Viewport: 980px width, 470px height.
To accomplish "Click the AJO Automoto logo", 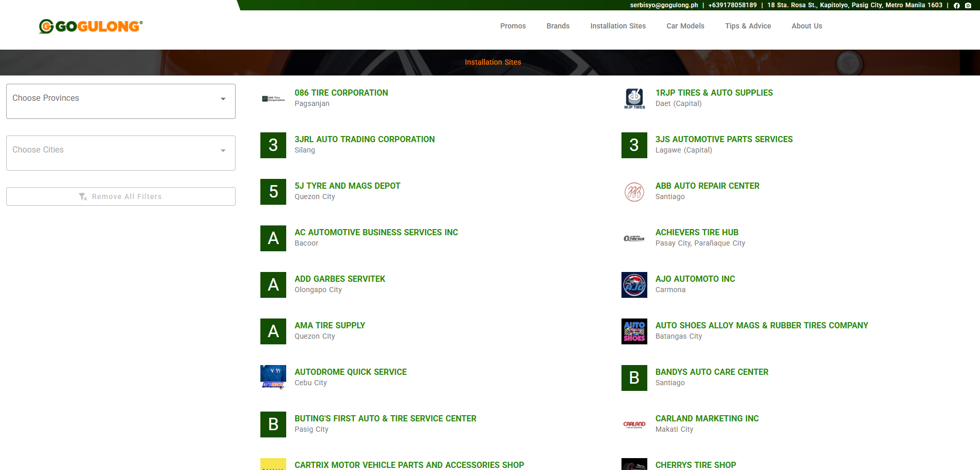I will 634,285.
